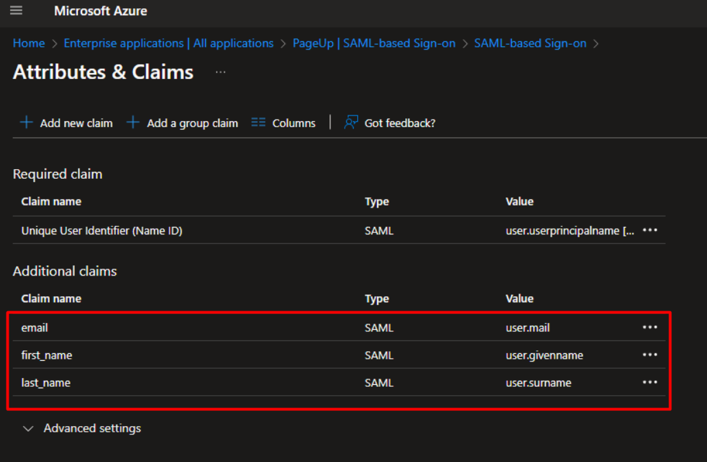Screen dimensions: 707x462
Task: Click Claim name header under Additional claims
Action: (x=51, y=299)
